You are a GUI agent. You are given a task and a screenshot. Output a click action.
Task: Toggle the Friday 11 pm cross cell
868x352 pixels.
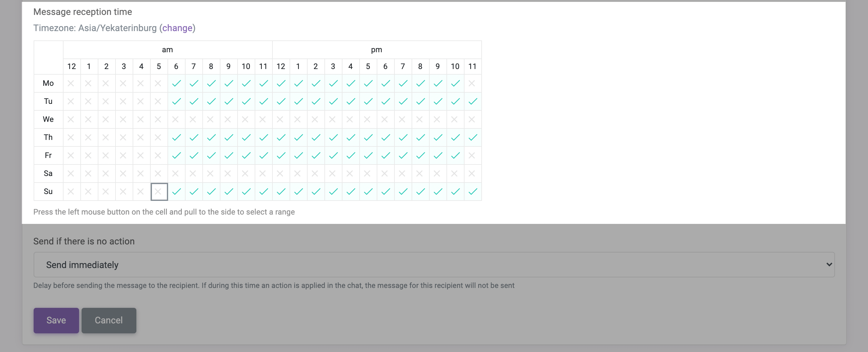472,155
